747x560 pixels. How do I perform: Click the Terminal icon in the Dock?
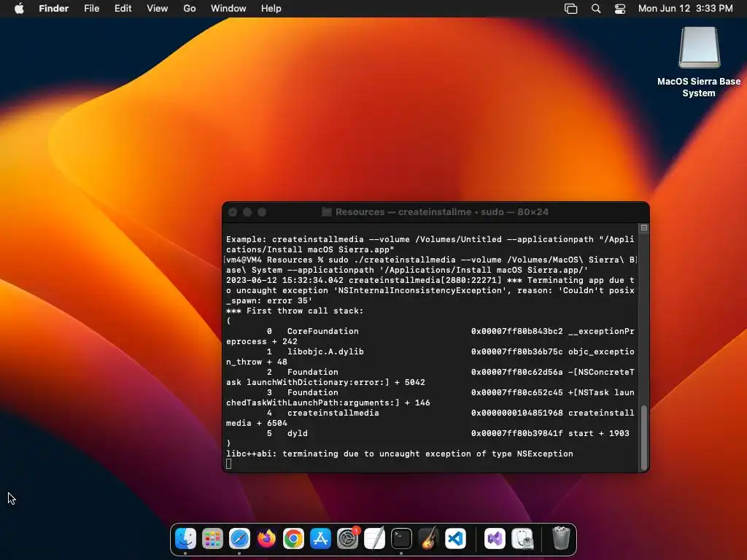click(402, 539)
